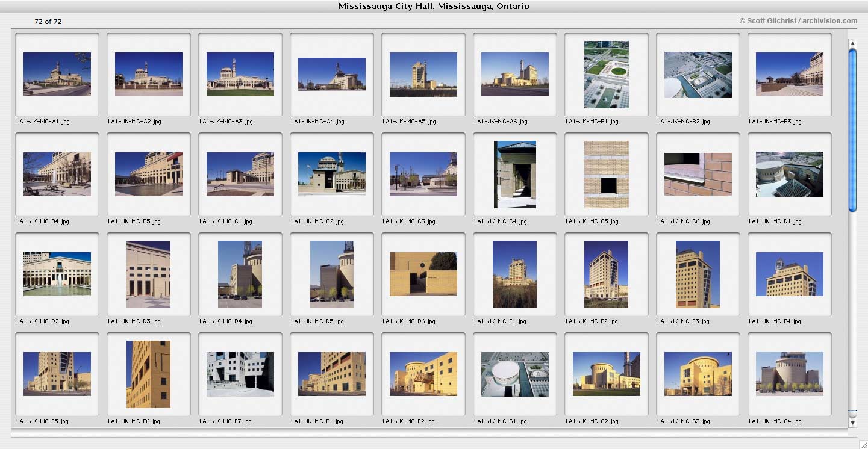Open grayscale thumbnail 1A1-JK-MC-E7.jpg

[240, 374]
